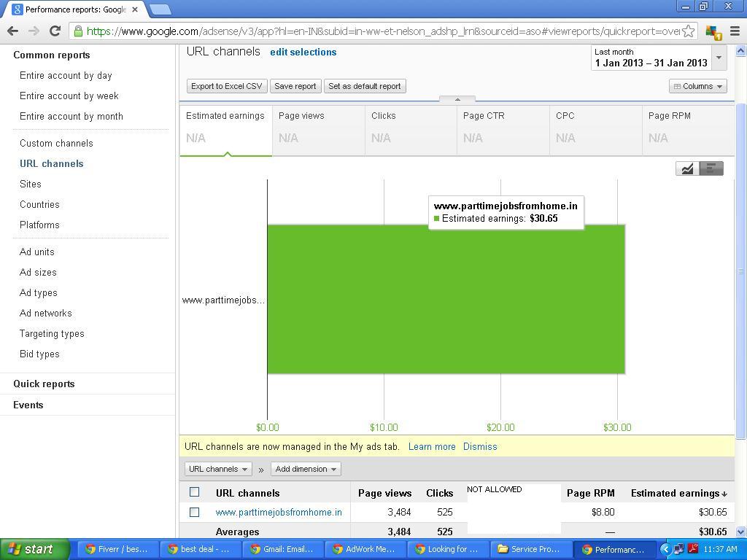Viewport: 747px width, 560px height.
Task: Open the Bid types report
Action: pyautogui.click(x=39, y=354)
